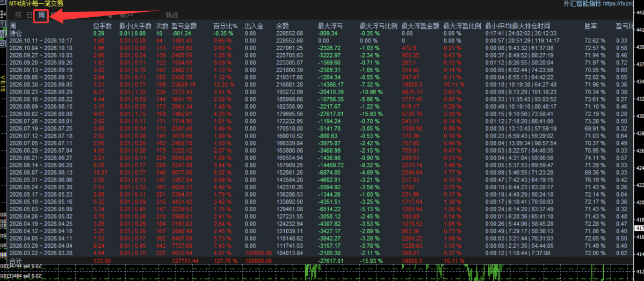The image size is (644, 281).
Task: Click the 余额 column header
Action: click(282, 26)
